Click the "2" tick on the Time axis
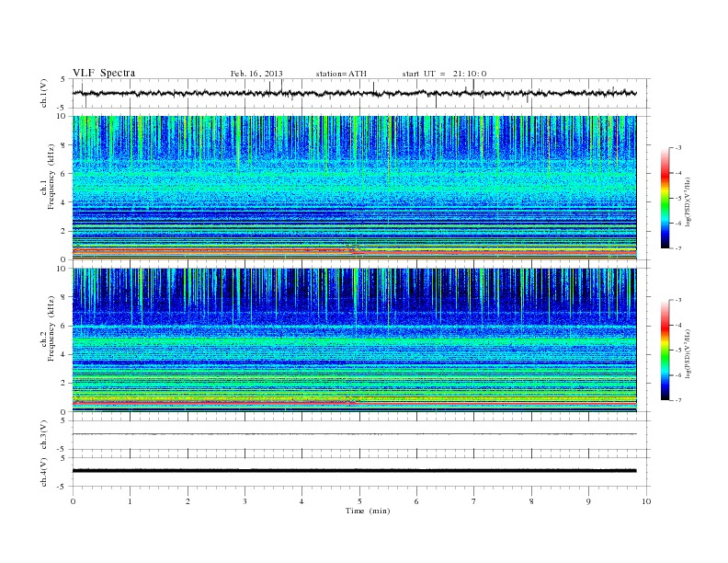Viewport: 728px width, 563px height. tap(188, 501)
